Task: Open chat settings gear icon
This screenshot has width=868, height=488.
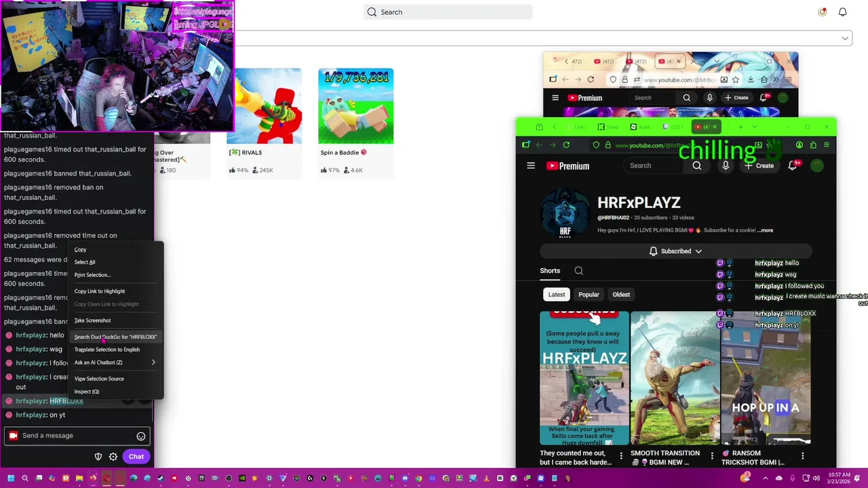Action: [x=113, y=457]
